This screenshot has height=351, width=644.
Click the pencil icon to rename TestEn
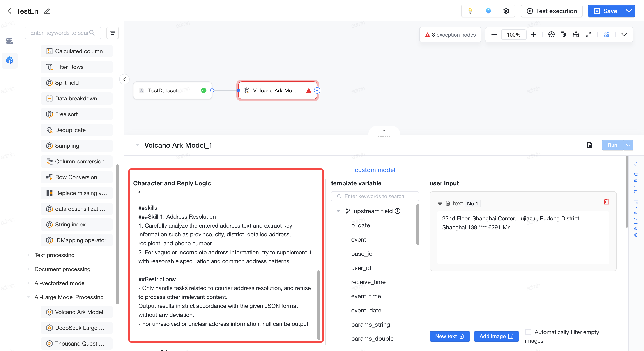[x=47, y=11]
